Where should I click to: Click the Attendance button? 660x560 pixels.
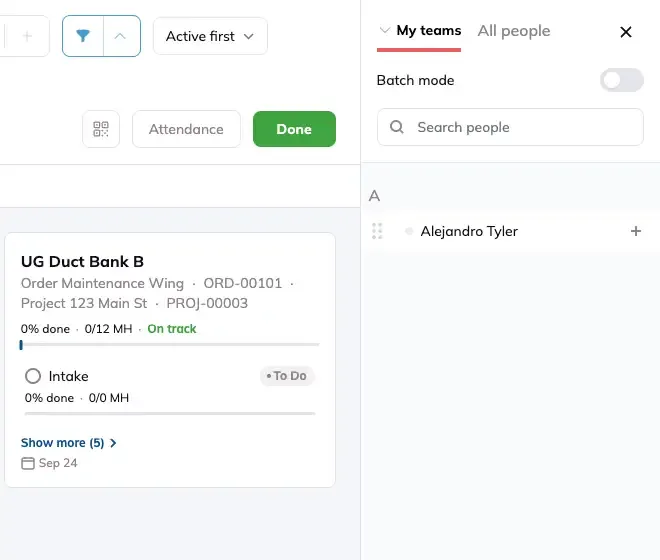coord(186,129)
